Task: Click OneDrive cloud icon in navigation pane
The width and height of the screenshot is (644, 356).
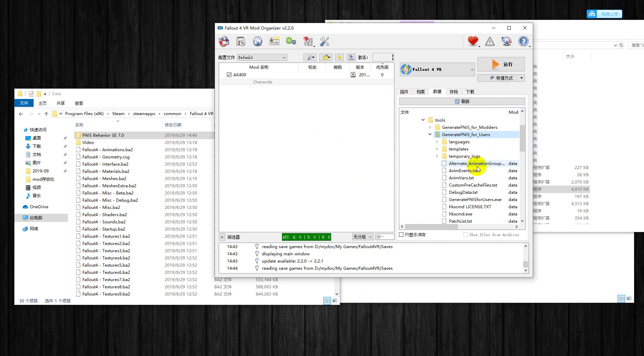Action: (25, 207)
